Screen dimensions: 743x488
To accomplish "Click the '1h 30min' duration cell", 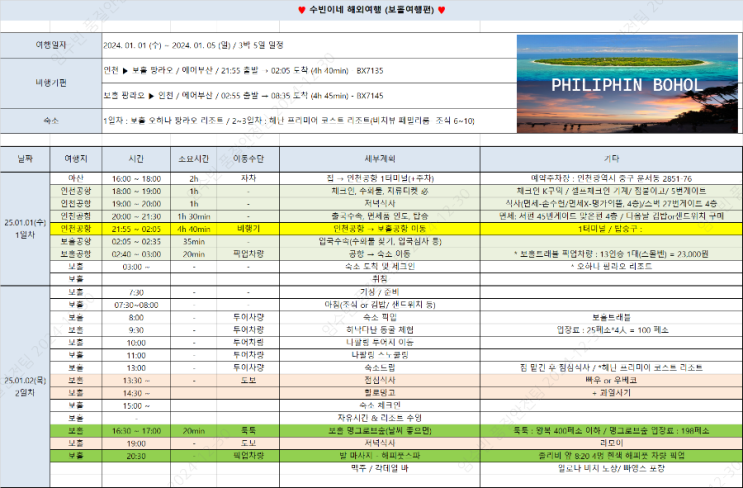I will click(x=193, y=217).
